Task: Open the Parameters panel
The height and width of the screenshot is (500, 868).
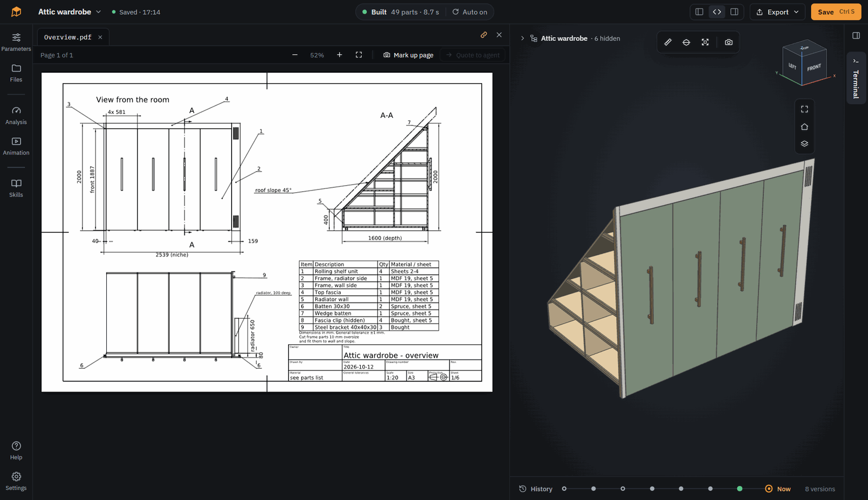Action: [16, 42]
